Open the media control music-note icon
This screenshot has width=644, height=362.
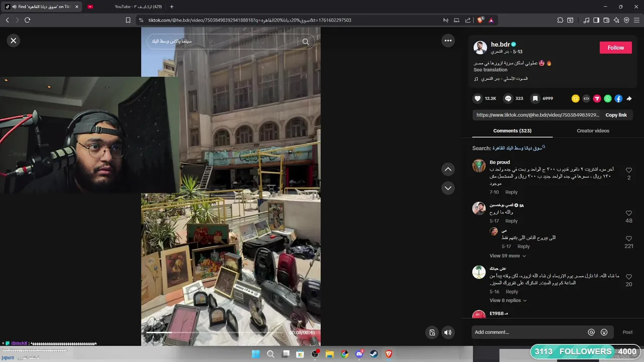(586, 20)
